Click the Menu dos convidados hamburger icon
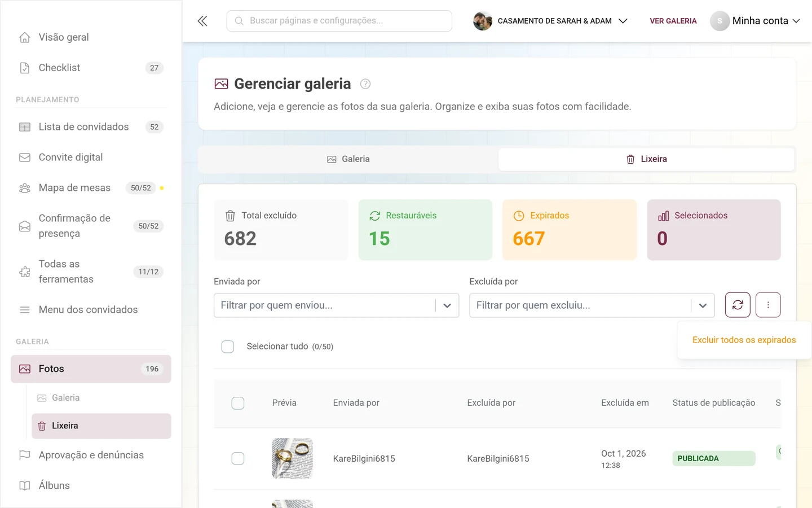This screenshot has width=812, height=508. (x=25, y=310)
